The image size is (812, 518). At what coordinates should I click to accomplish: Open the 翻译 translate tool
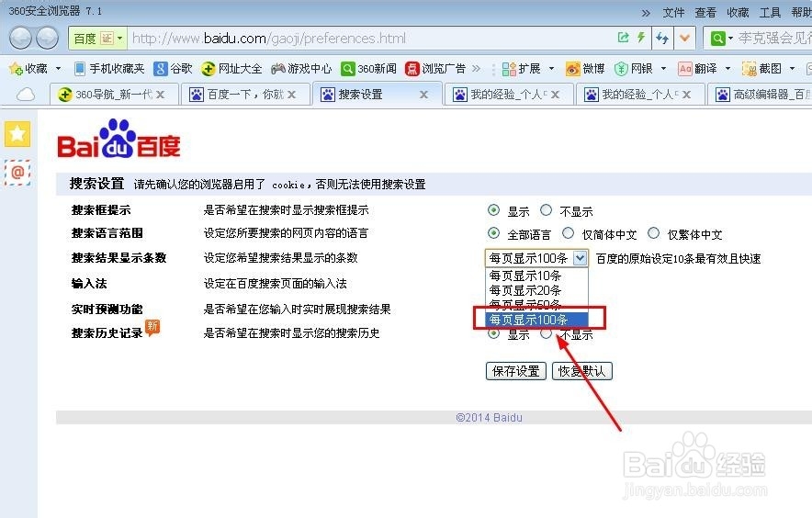[697, 68]
